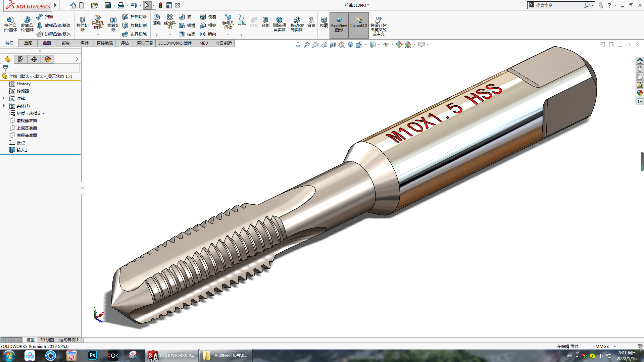Choose the 筋 rib tool
The width and height of the screenshot is (644, 362).
coord(186,16)
